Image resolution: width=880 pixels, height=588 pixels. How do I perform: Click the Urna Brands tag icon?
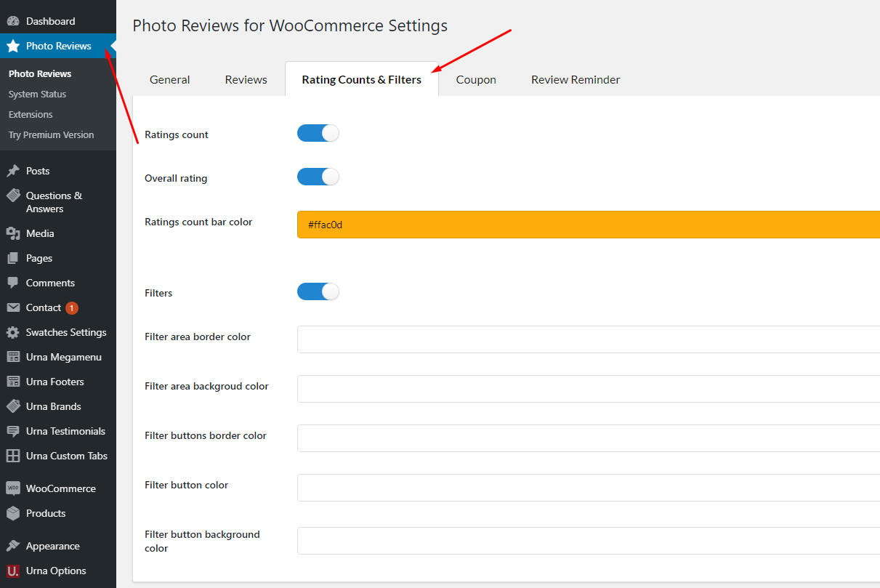click(x=13, y=406)
